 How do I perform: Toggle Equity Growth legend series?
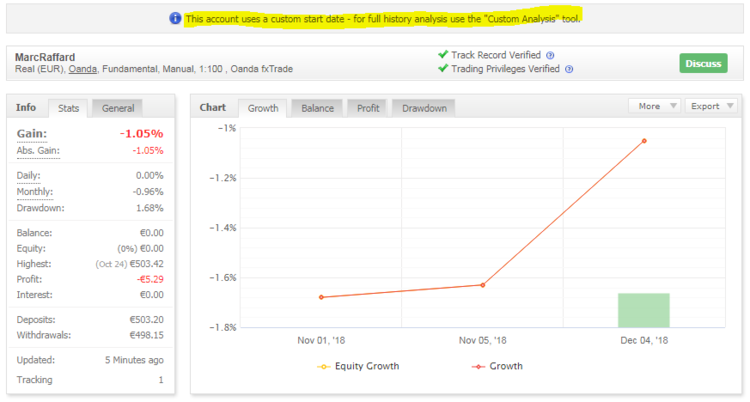pos(358,366)
